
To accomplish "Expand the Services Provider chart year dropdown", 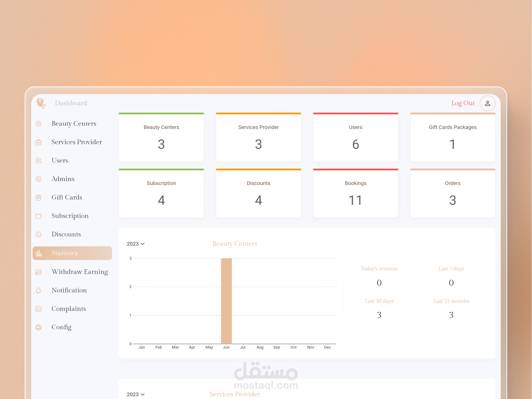I will [136, 394].
